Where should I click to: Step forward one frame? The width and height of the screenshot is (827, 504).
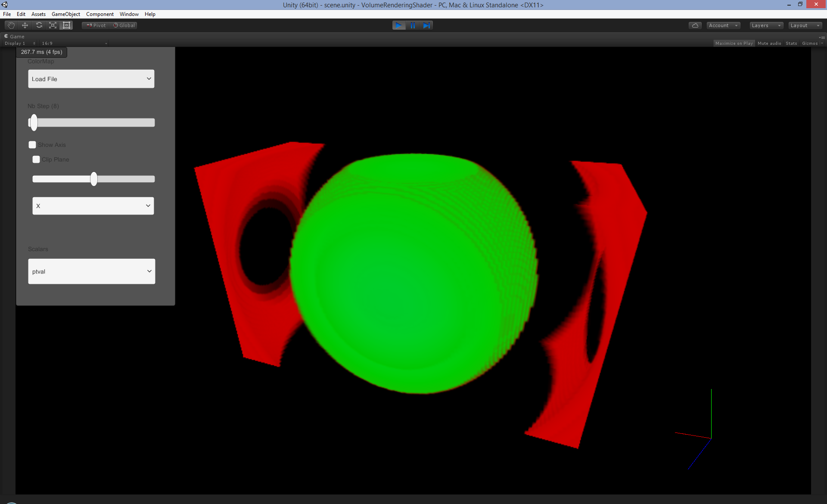pos(426,25)
